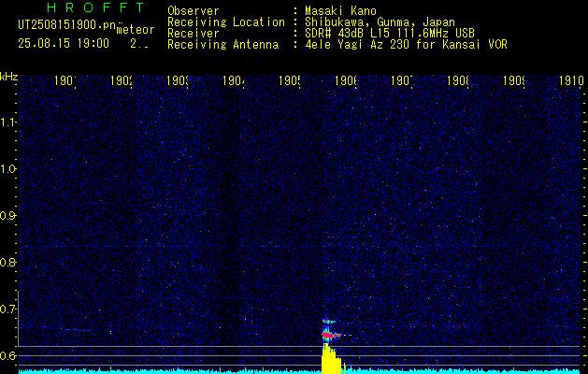Click the 1904 time axis label
This screenshot has width=588, height=374.
click(x=234, y=80)
